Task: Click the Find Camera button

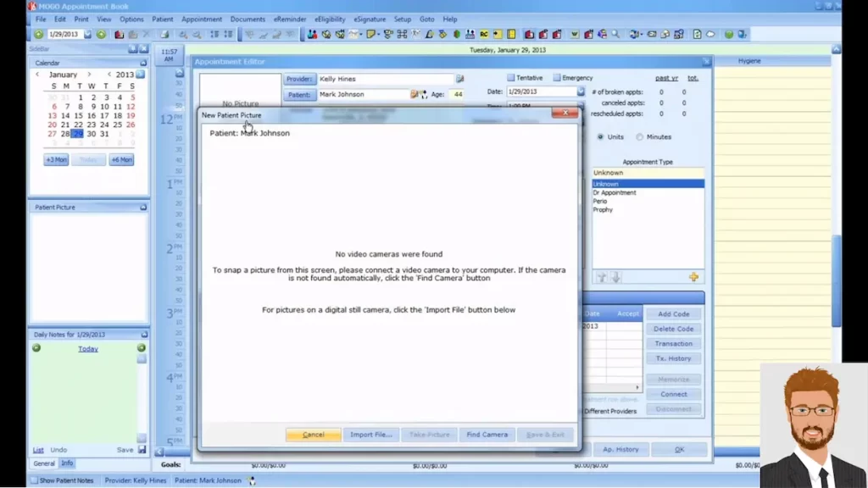Action: coord(487,434)
